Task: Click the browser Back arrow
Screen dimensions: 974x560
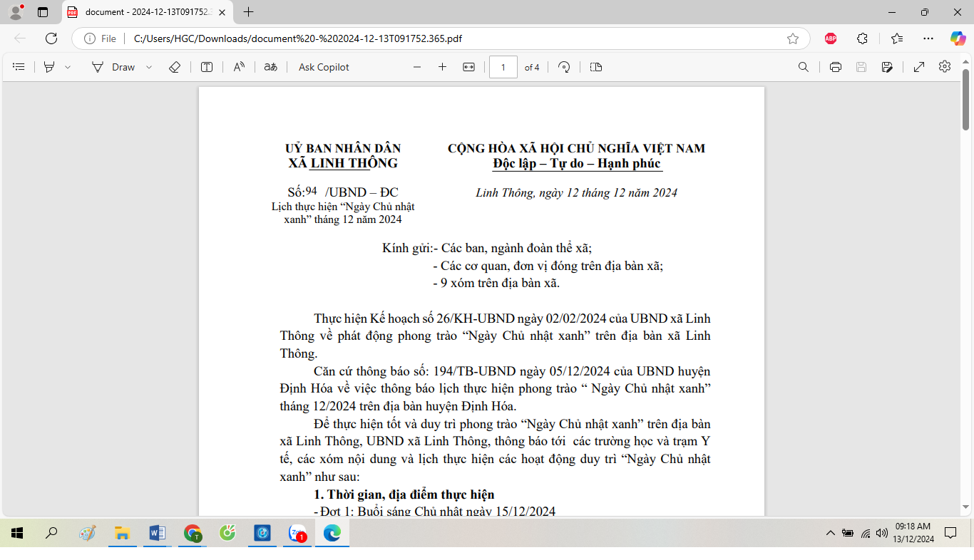Action: click(20, 38)
